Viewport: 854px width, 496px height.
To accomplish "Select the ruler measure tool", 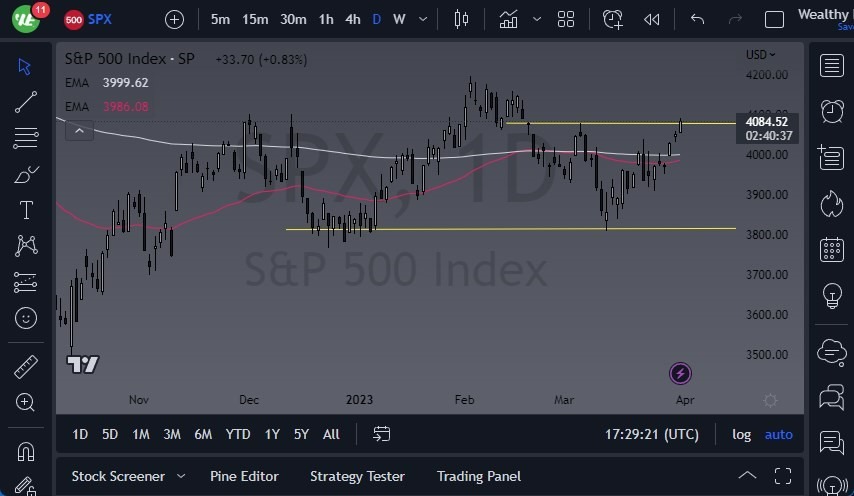I will pyautogui.click(x=26, y=366).
